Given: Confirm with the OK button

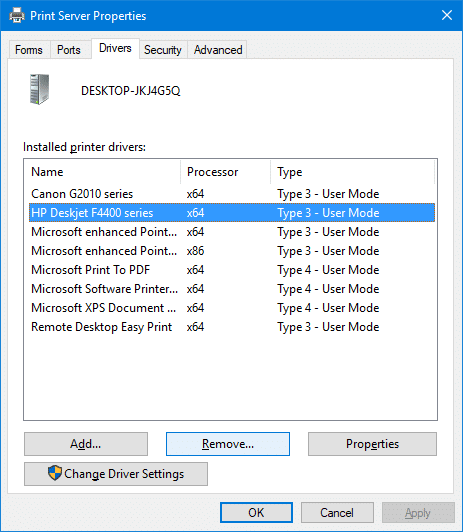Looking at the screenshot, I should pyautogui.click(x=256, y=512).
